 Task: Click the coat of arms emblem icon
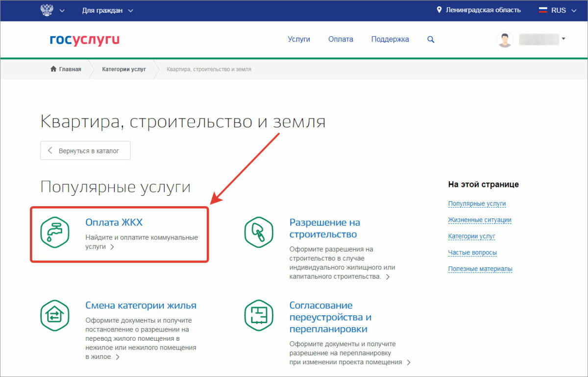[47, 10]
